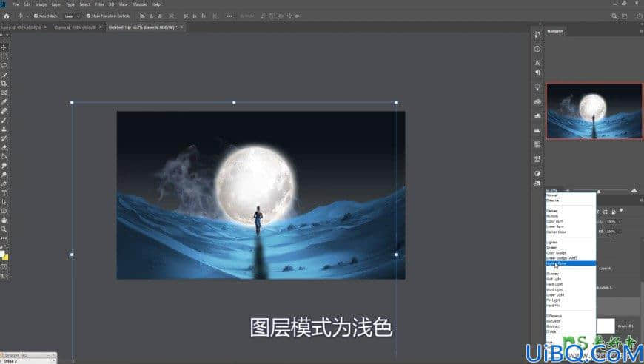Click the yellow background color swatch
Screen dimensions: 644x364
click(6, 258)
